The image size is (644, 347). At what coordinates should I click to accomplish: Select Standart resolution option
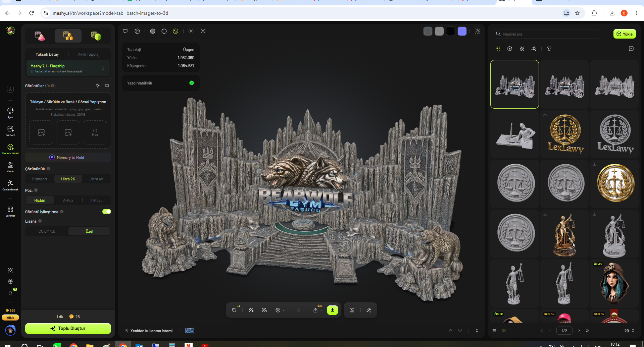tap(40, 179)
